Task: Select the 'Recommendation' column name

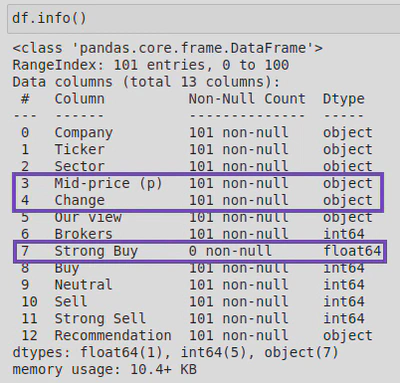Action: pos(113,335)
